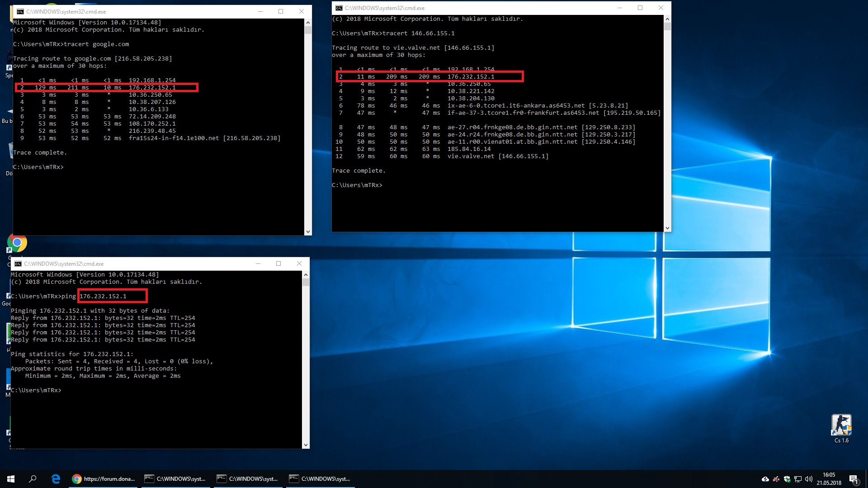This screenshot has height=488, width=868.
Task: Focus the first cmd window via the taskbar
Action: 175,479
